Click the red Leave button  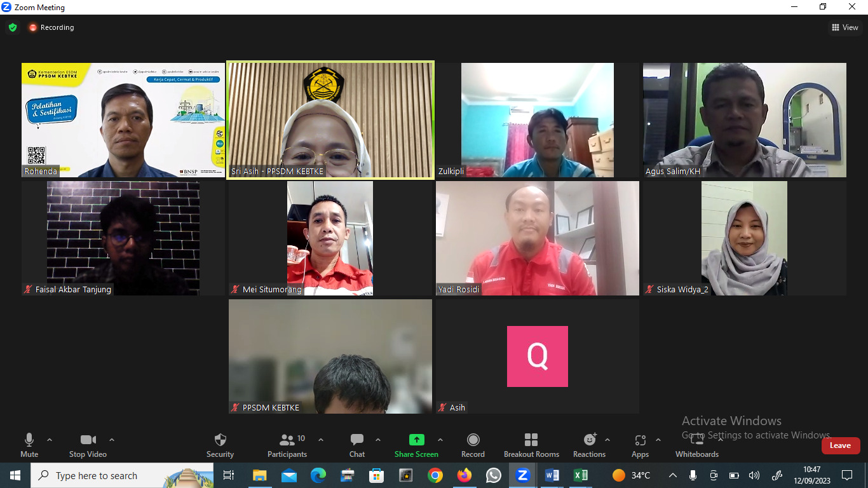coord(840,445)
